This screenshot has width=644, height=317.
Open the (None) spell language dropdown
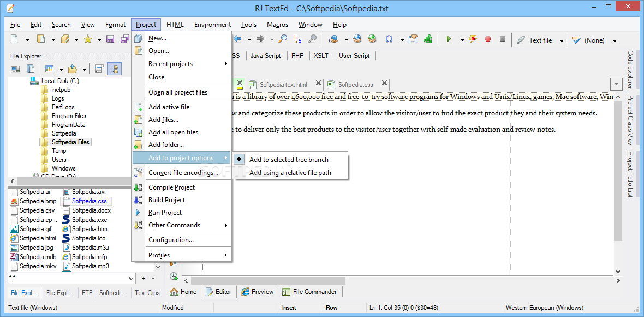pos(615,40)
